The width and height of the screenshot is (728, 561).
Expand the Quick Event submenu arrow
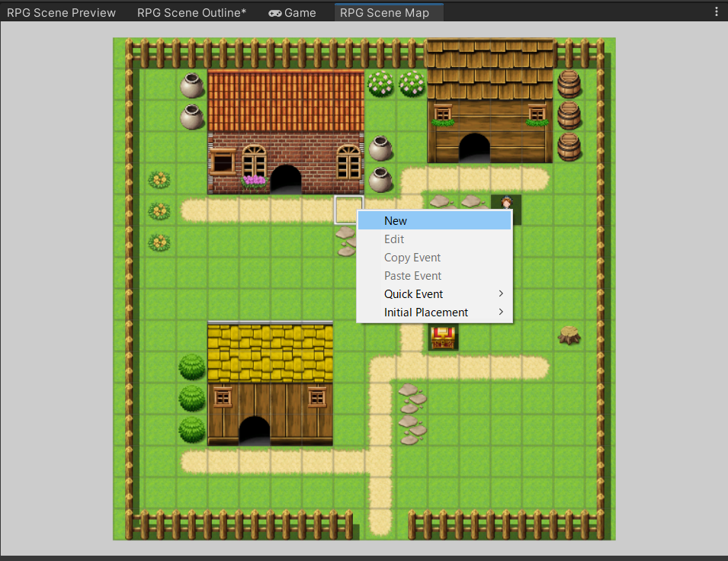tap(501, 293)
